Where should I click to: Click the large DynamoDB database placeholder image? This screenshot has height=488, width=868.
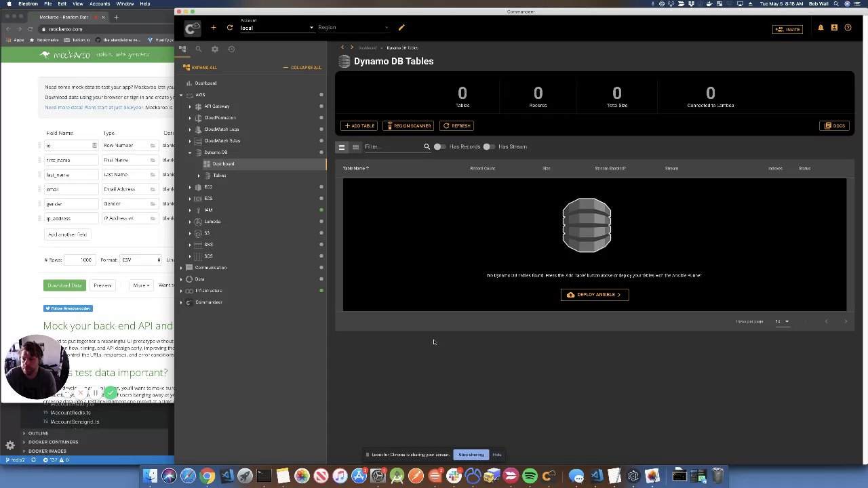[x=587, y=225]
